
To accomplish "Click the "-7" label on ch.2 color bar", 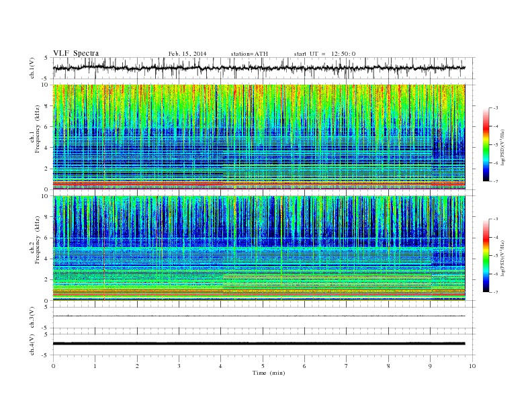I will click(495, 292).
